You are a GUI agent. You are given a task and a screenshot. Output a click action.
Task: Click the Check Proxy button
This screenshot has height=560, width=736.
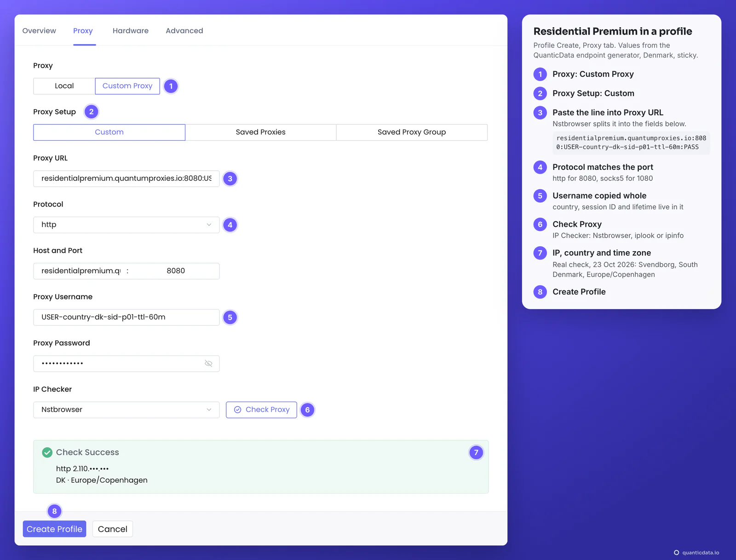[261, 410]
